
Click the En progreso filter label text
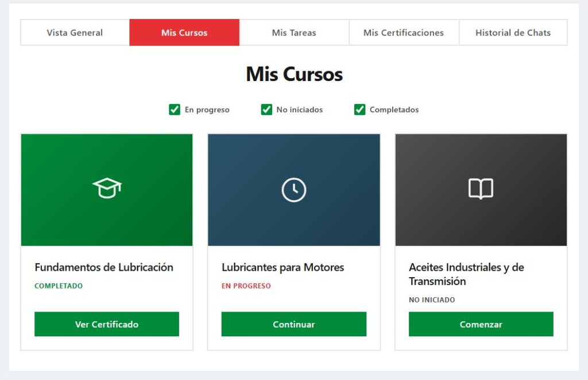point(207,110)
